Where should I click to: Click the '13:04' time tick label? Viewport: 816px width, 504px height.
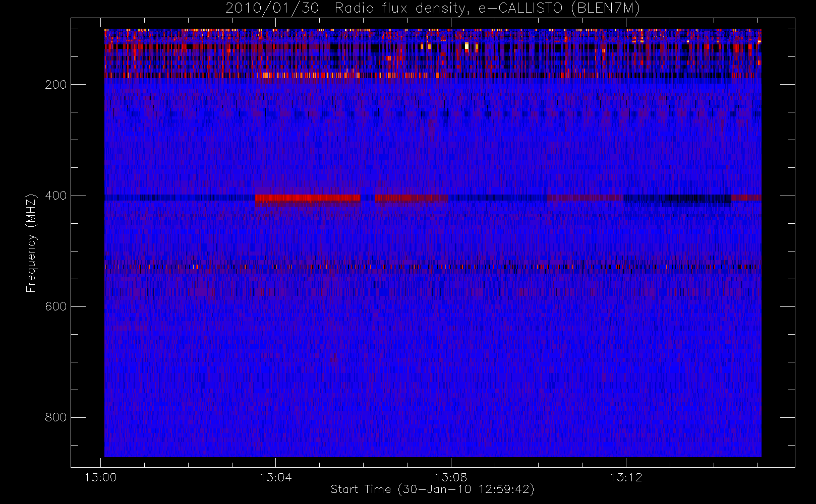tap(276, 477)
